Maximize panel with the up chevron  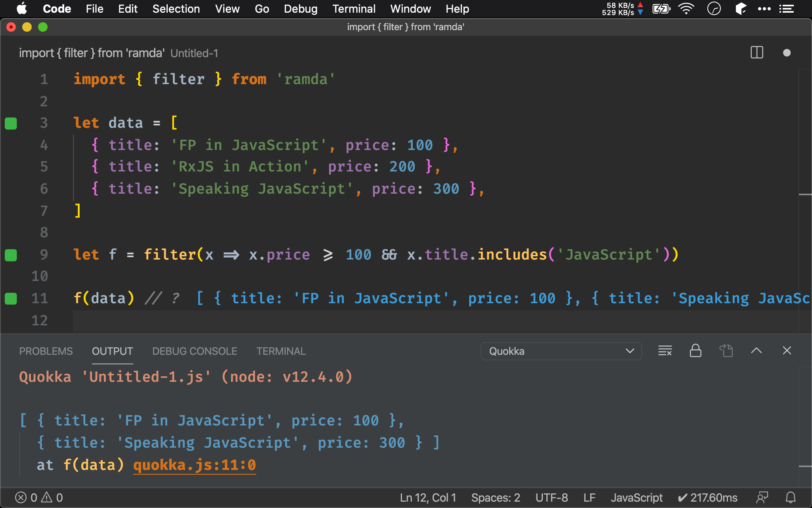(x=756, y=351)
